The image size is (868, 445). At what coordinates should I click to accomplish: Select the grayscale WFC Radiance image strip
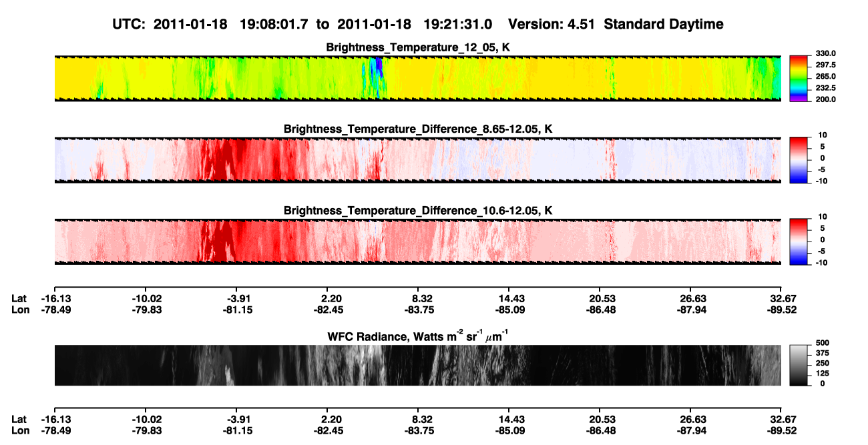pos(417,366)
